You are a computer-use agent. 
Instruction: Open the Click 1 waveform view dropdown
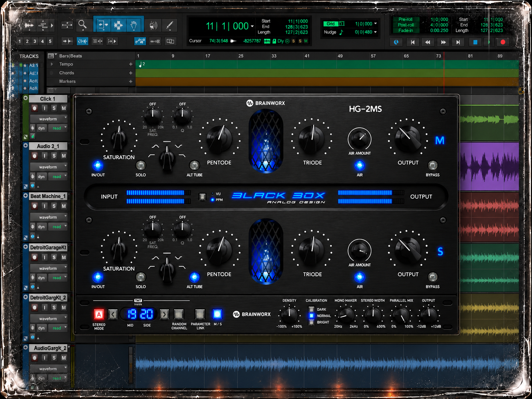pyautogui.click(x=48, y=119)
